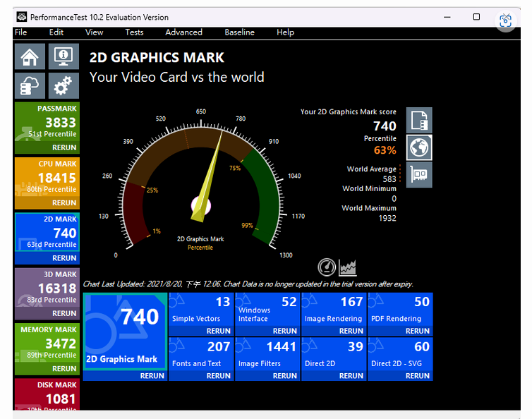
Task: Click the 'Your Video Card vs the world' heading
Action: click(x=177, y=77)
